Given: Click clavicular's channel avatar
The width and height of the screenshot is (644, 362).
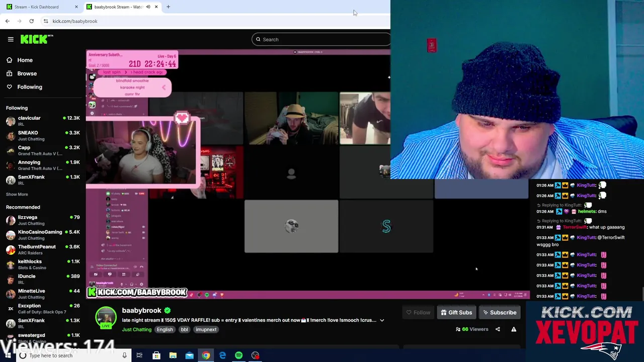Looking at the screenshot, I should pyautogui.click(x=11, y=121).
